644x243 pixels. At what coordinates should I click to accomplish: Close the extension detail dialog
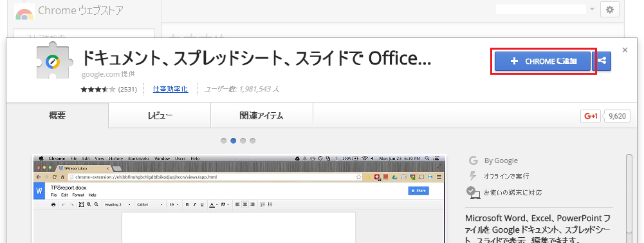click(625, 50)
